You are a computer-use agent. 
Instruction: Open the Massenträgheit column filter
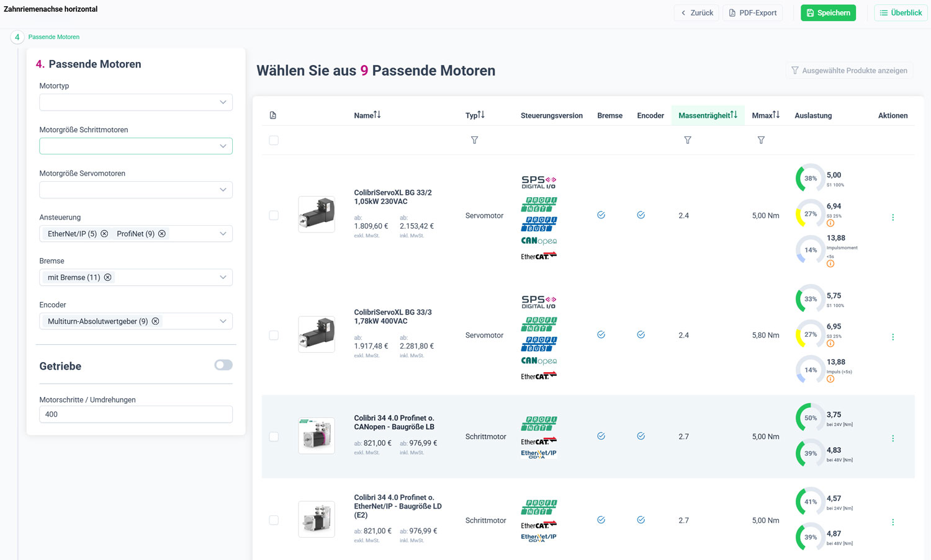point(688,140)
